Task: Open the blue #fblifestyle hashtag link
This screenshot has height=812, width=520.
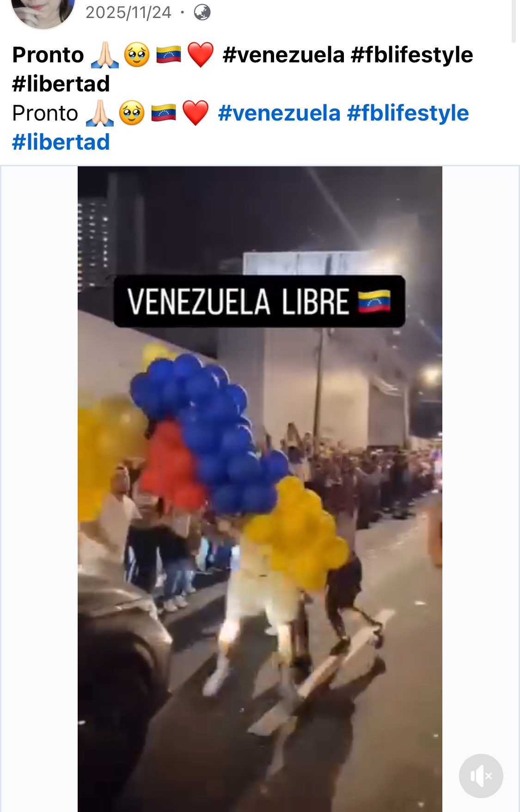Action: (x=408, y=113)
